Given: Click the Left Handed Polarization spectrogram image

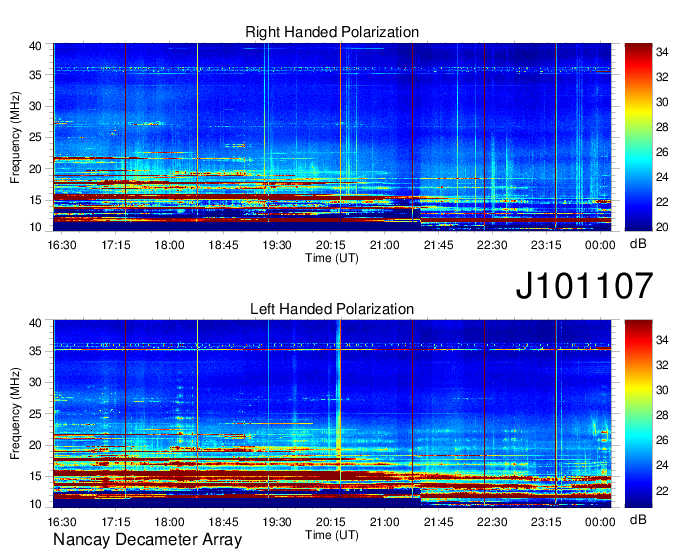Looking at the screenshot, I should (332, 414).
